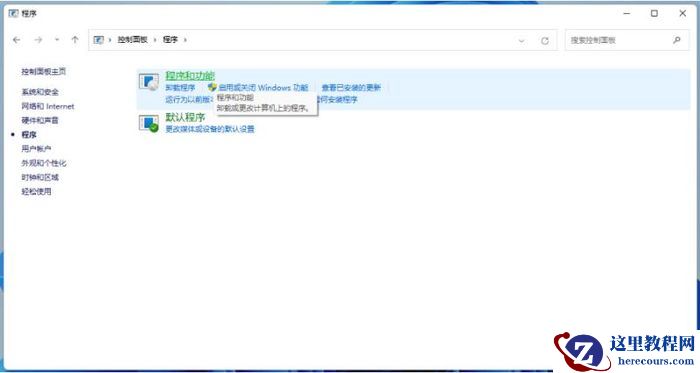Screen dimensions: 700x373
Task: Minimize the 程序 window
Action: pyautogui.click(x=627, y=13)
